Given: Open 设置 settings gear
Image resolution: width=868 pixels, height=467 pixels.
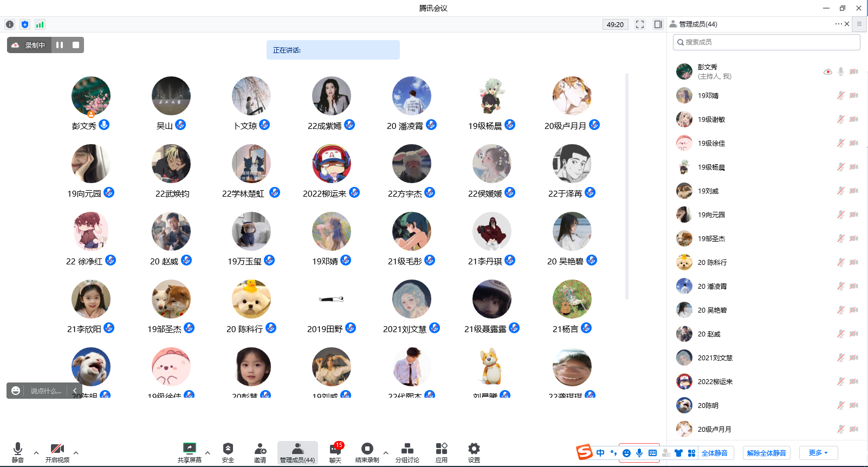Looking at the screenshot, I should point(474,452).
